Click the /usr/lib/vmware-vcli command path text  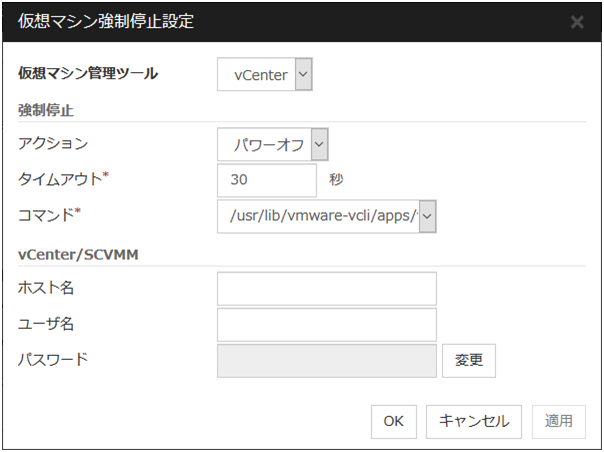coord(318,214)
